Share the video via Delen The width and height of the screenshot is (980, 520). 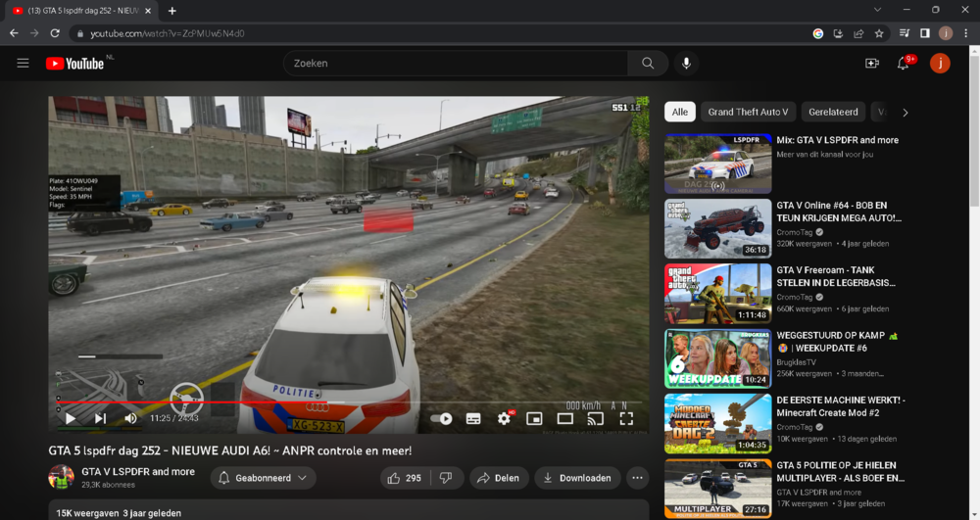(x=498, y=478)
